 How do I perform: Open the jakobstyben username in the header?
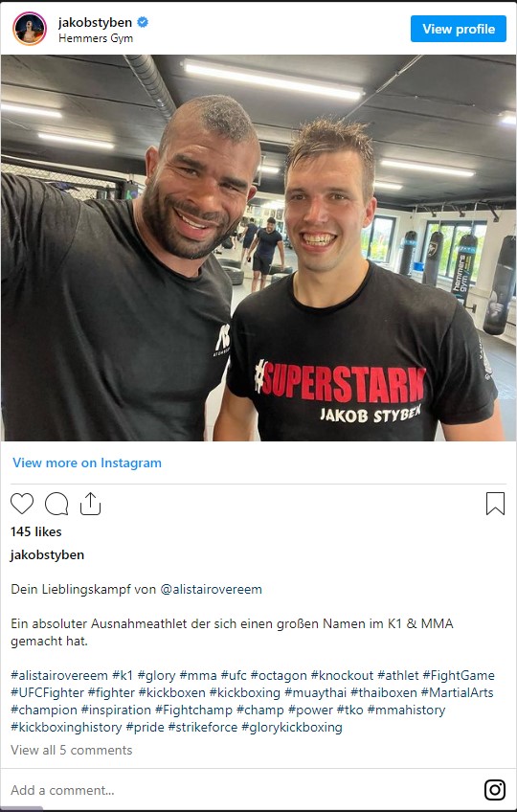click(x=96, y=22)
